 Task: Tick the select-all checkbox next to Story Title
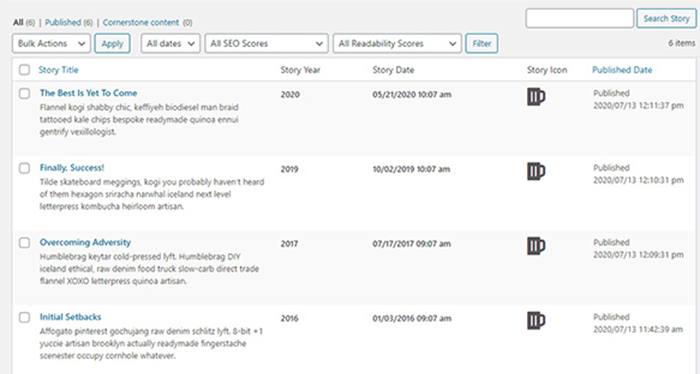(x=25, y=70)
